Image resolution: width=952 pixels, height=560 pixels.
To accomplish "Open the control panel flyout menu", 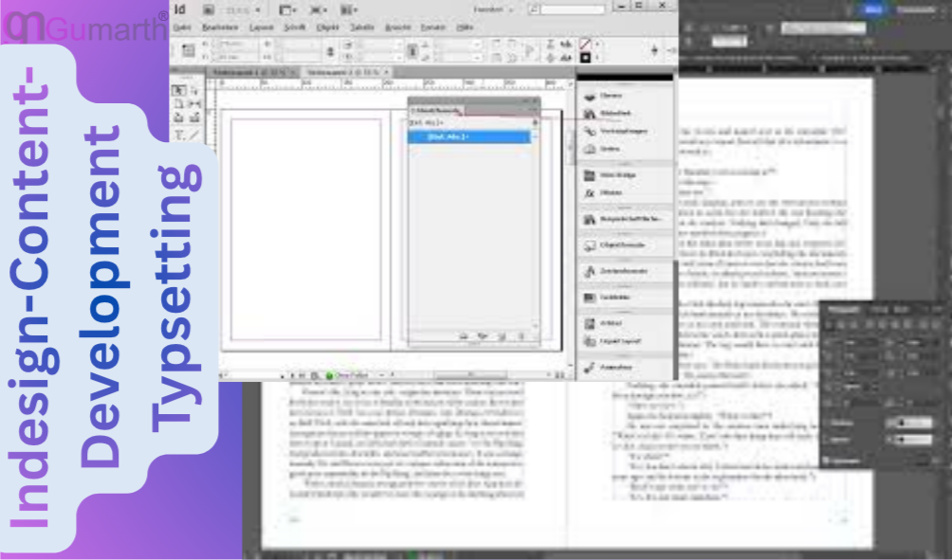I will click(x=670, y=51).
